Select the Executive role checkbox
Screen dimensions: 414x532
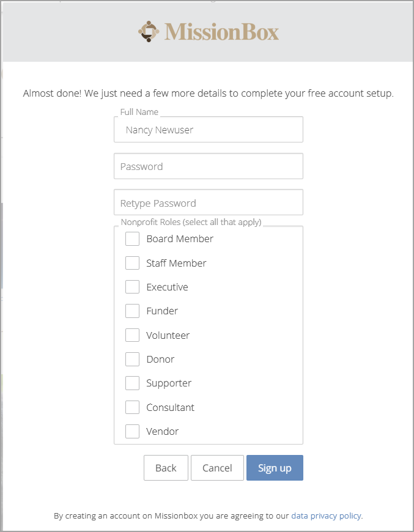pyautogui.click(x=132, y=287)
